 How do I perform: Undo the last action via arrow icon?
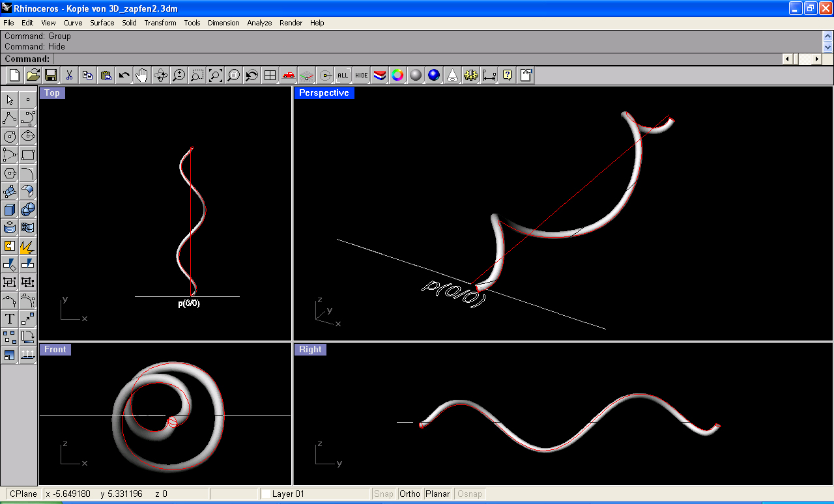(124, 76)
